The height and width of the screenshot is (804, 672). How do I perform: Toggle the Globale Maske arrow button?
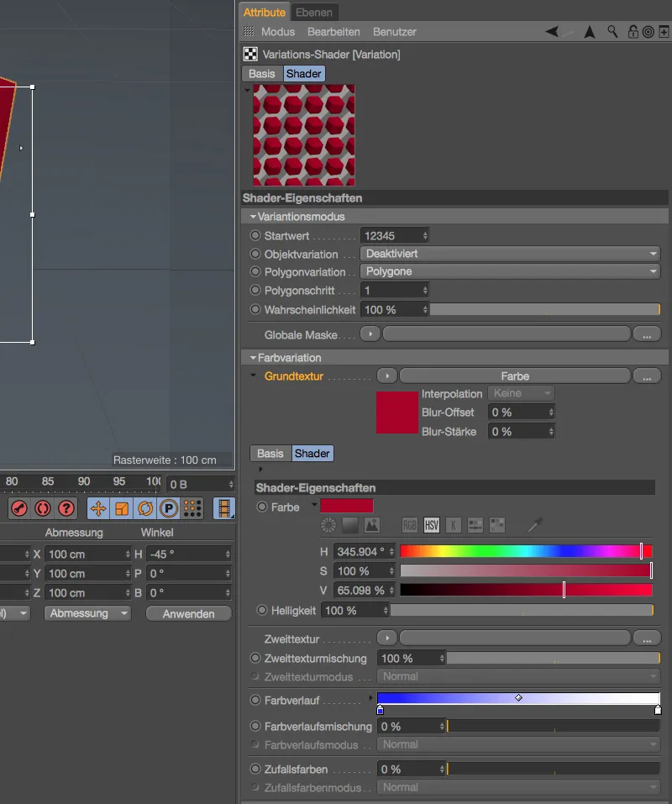pyautogui.click(x=370, y=334)
